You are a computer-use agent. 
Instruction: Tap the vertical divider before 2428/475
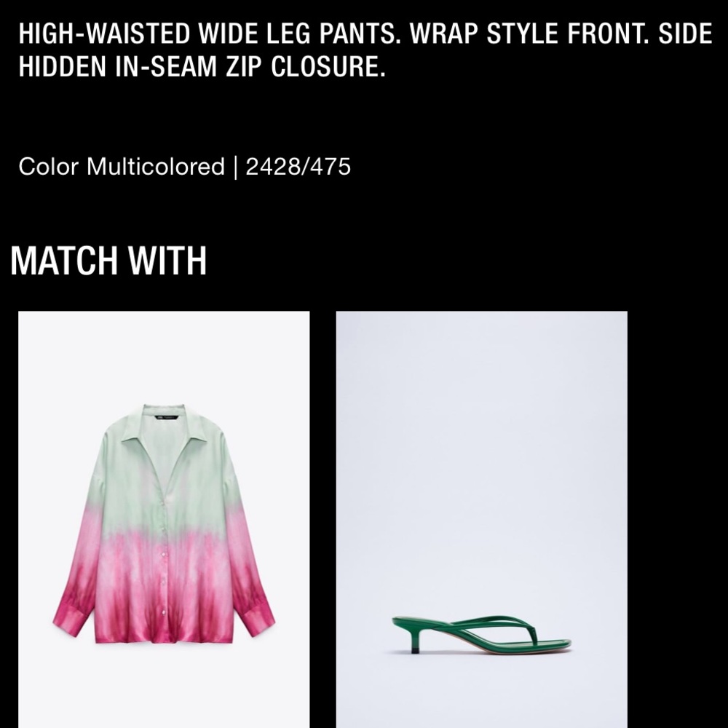(235, 167)
